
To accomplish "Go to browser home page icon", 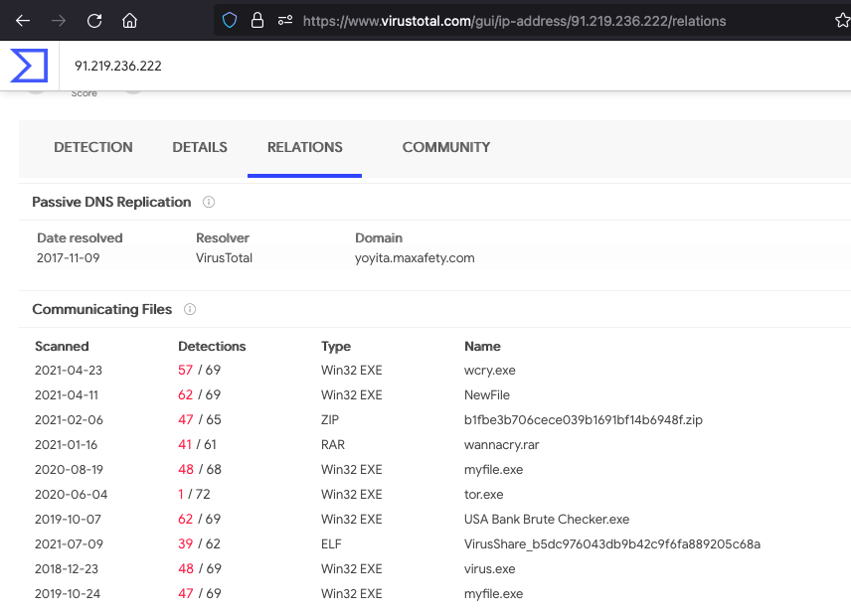I will pyautogui.click(x=129, y=20).
